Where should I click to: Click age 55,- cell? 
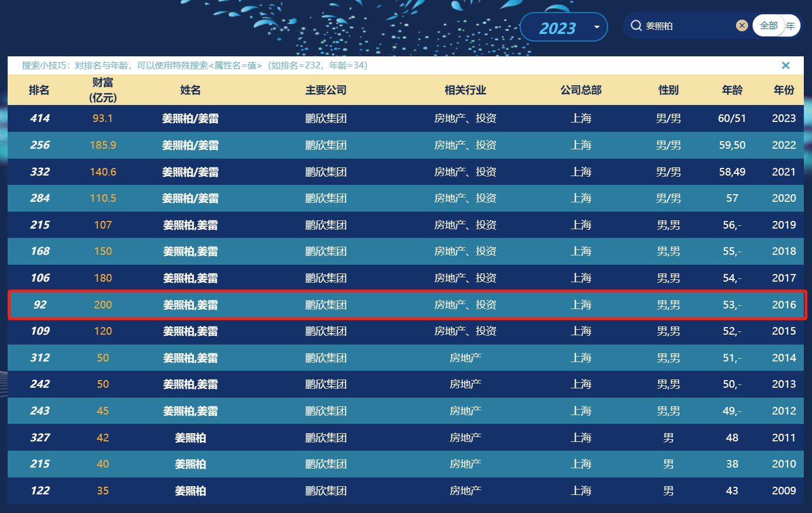coord(732,251)
